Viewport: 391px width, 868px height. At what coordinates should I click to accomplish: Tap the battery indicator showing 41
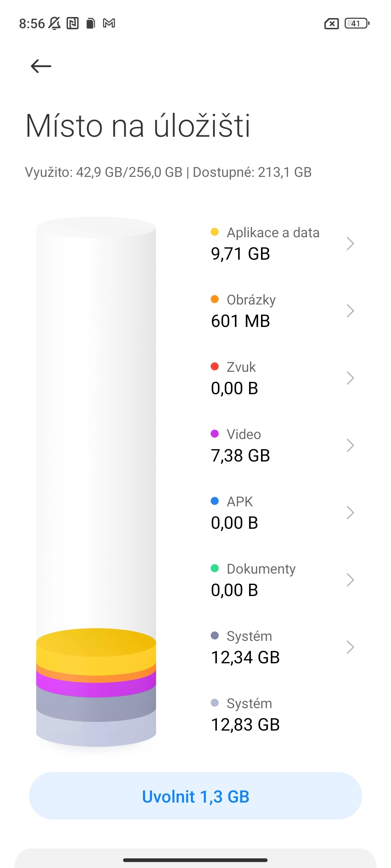(x=357, y=24)
